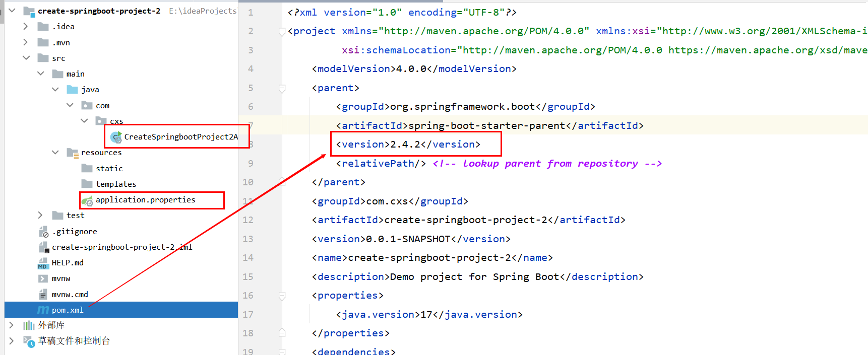The width and height of the screenshot is (868, 355).
Task: Click the mvnw script file icon
Action: click(x=43, y=278)
